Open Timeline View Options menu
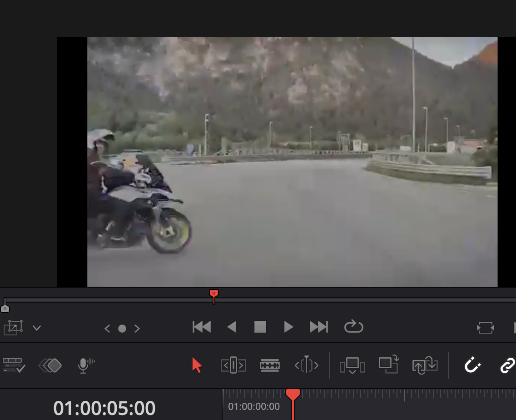 tap(14, 365)
